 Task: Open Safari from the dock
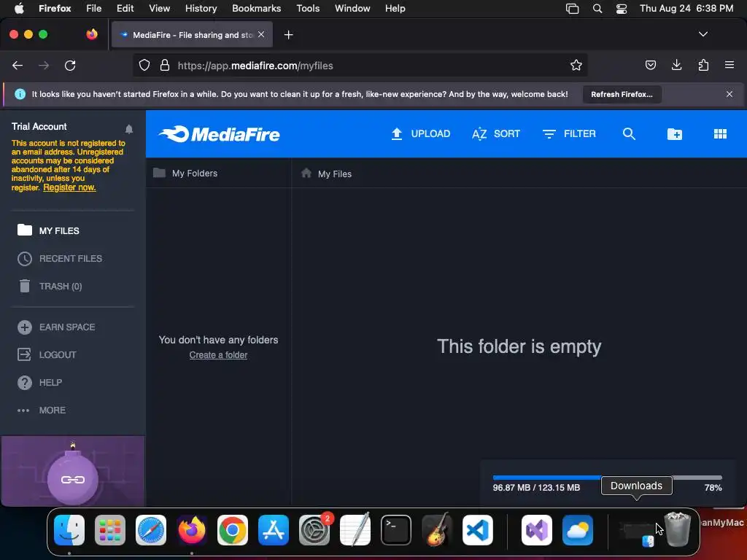click(151, 530)
